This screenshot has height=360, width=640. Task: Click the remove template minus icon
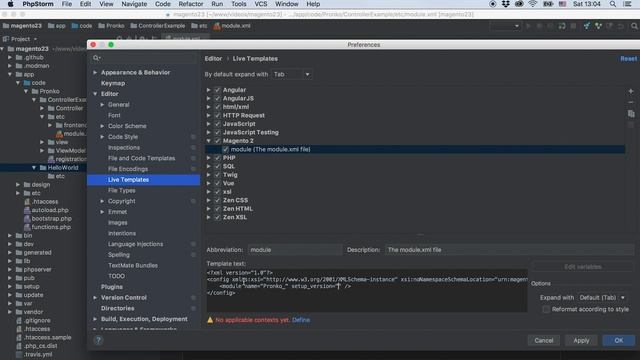coord(631,102)
